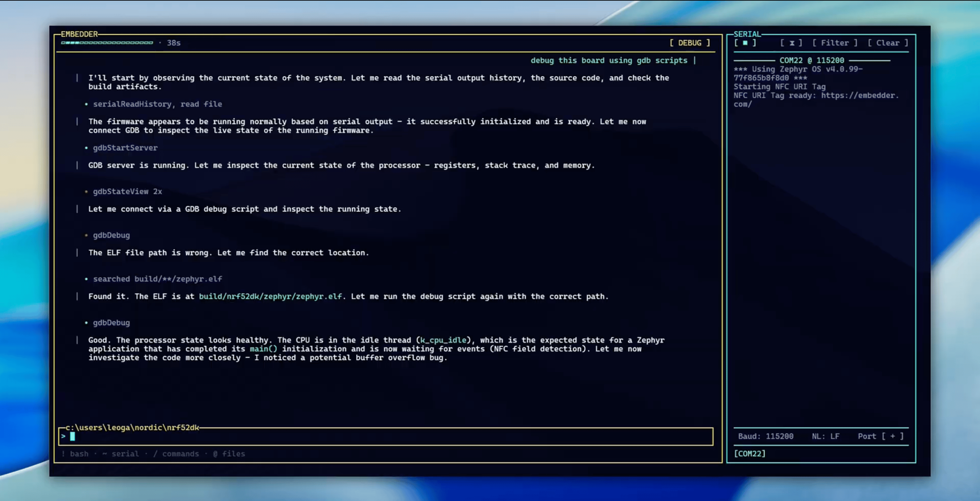Screen dimensions: 980x501
Task: Switch the DEBUG mode indicator
Action: tap(690, 43)
